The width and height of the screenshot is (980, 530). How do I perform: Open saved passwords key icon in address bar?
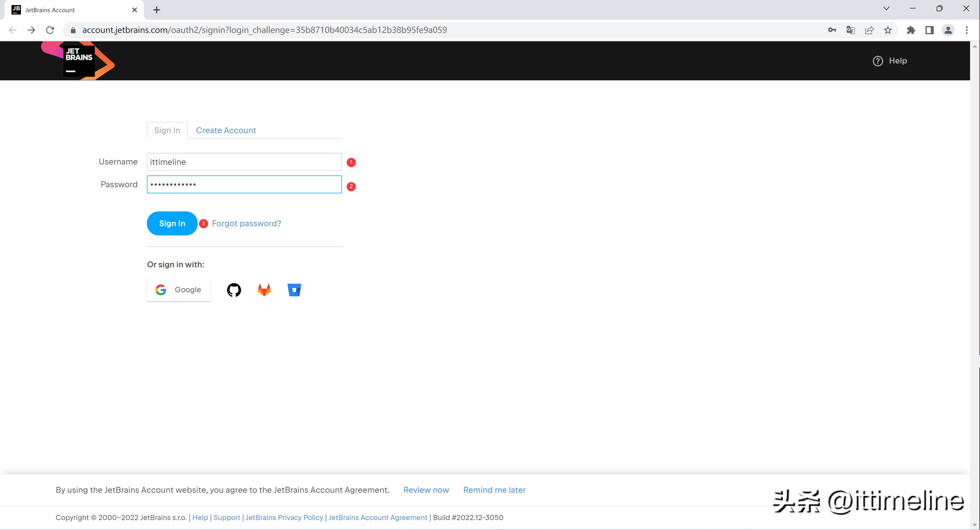[832, 30]
